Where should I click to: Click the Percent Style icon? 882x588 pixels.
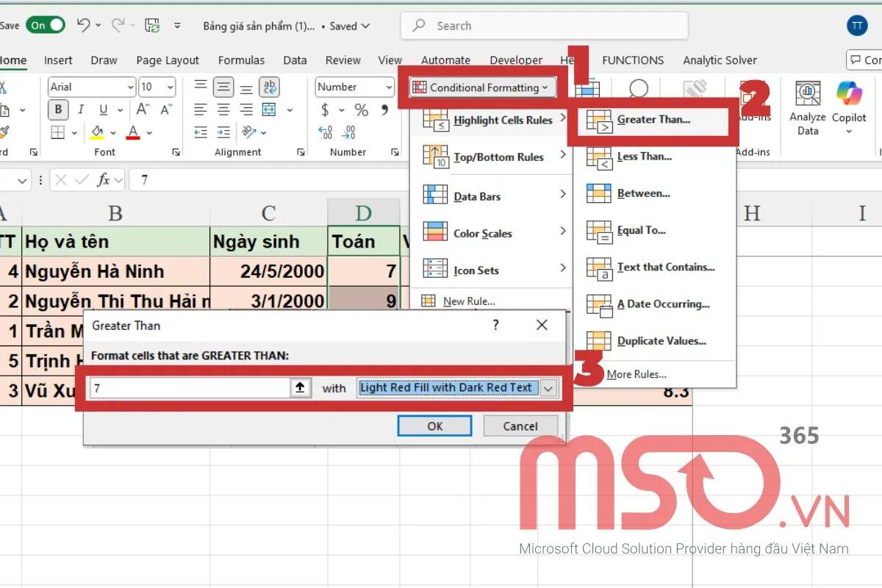[x=361, y=110]
